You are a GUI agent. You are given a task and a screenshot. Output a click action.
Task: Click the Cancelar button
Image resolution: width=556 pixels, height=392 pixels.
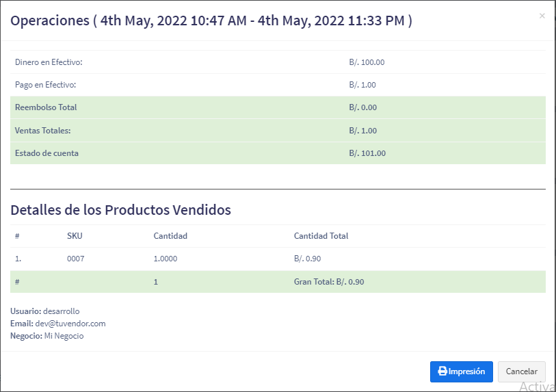522,371
